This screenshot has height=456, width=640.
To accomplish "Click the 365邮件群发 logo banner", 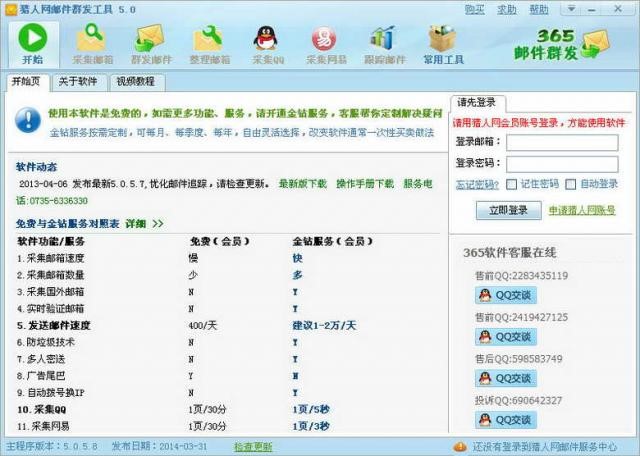I will (x=561, y=44).
